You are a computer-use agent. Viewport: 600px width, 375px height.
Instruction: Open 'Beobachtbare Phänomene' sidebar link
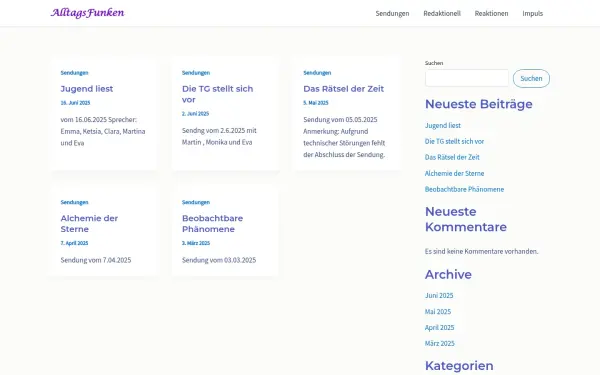[464, 189]
